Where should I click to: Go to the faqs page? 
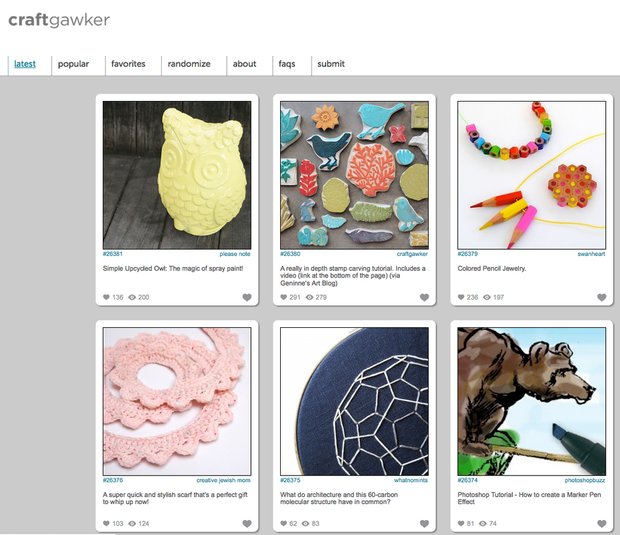(287, 64)
